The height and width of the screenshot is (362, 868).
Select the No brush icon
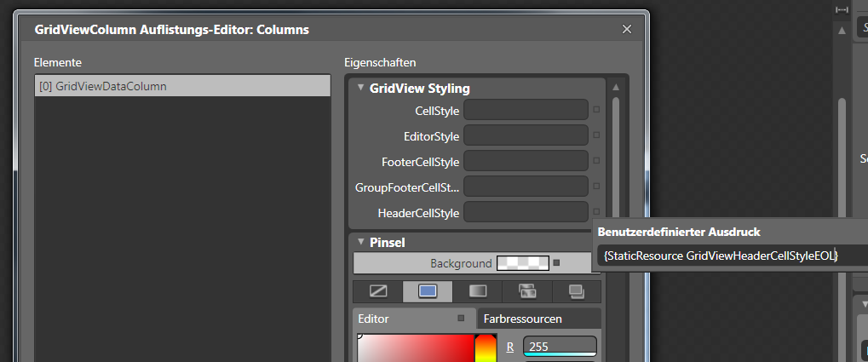click(378, 291)
